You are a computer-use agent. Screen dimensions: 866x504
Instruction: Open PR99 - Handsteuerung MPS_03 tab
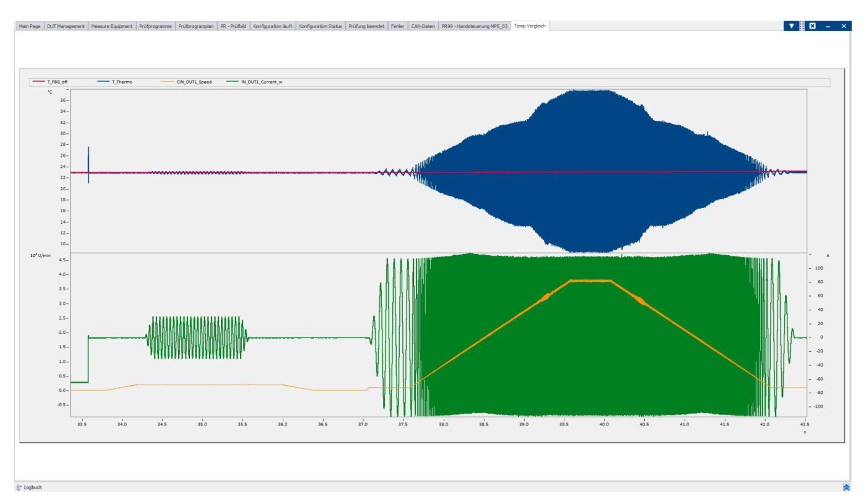click(x=474, y=26)
